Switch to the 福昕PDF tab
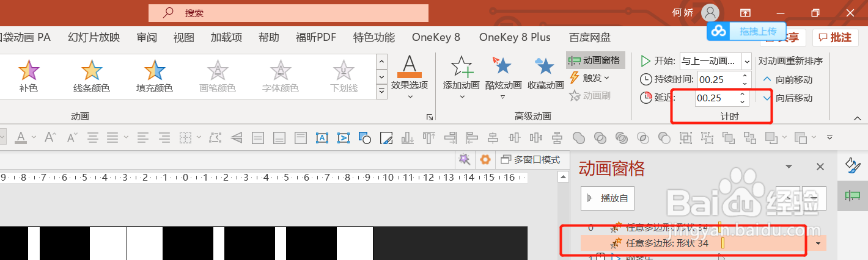The height and width of the screenshot is (260, 868). 315,37
